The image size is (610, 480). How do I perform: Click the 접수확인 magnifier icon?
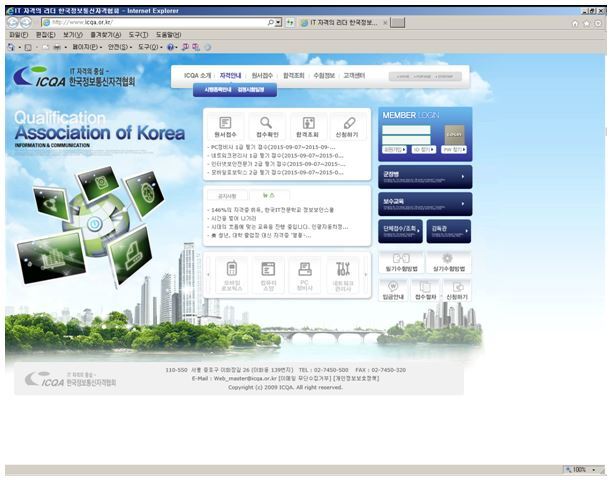(266, 123)
